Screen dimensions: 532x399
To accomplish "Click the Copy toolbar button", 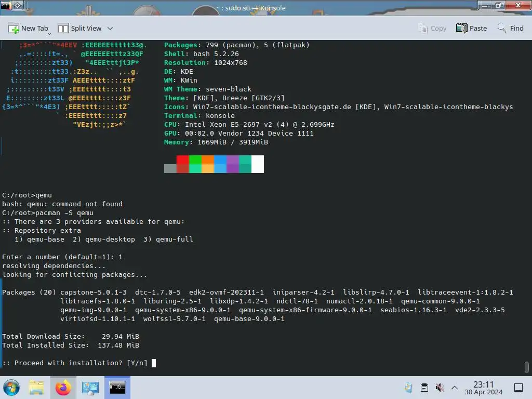I will (x=432, y=28).
